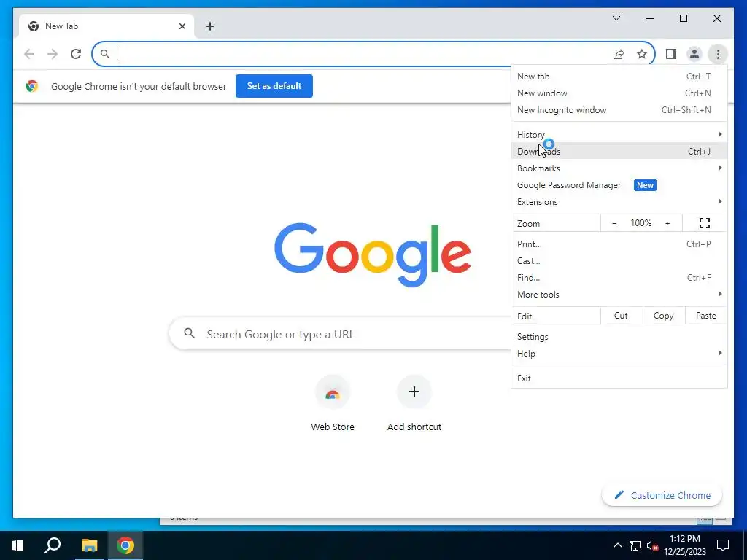
Task: Set Chrome as default browser
Action: tap(274, 86)
